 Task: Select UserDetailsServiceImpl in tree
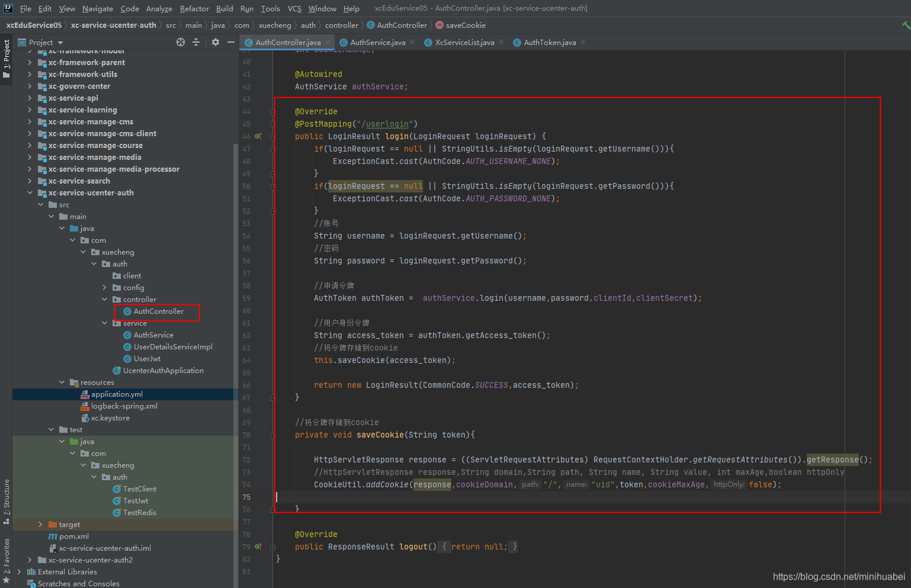(x=173, y=346)
